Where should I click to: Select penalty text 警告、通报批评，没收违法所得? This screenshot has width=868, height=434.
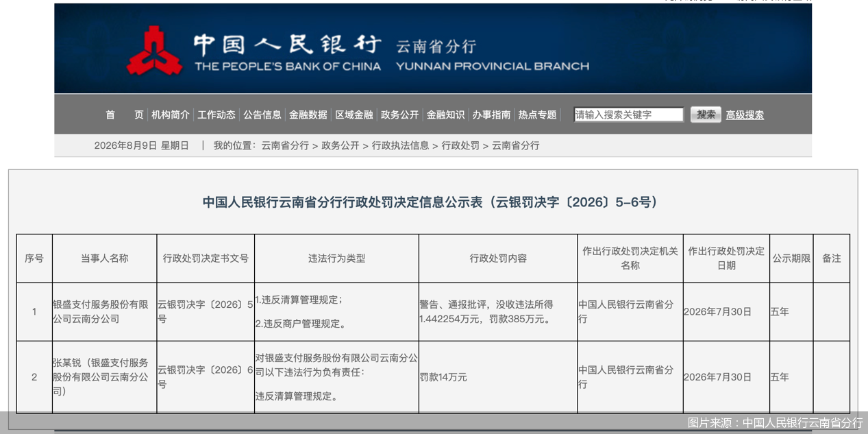coord(486,304)
